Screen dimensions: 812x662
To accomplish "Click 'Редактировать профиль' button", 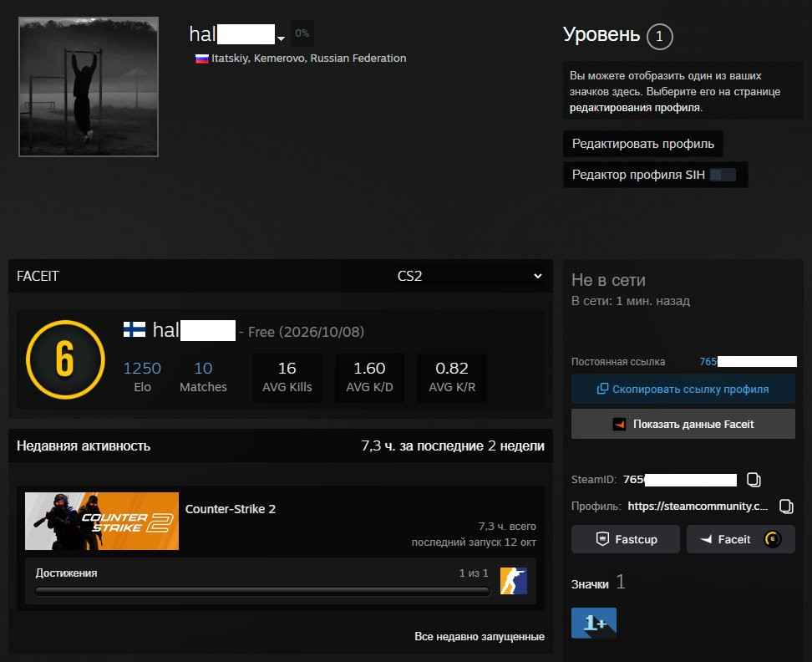I will (642, 144).
